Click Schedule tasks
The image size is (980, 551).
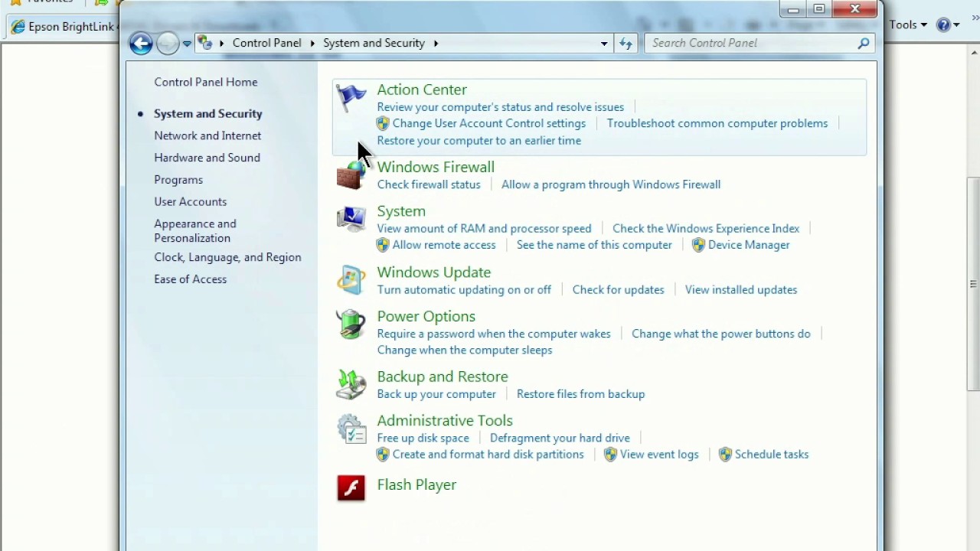(772, 455)
